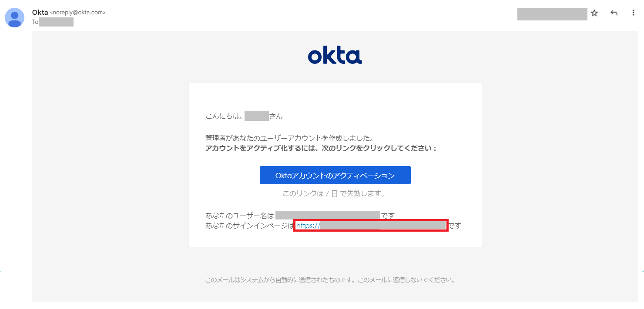Screen dimensions: 644x309
Task: Click the あなたのサインインページは label
Action: tap(250, 226)
